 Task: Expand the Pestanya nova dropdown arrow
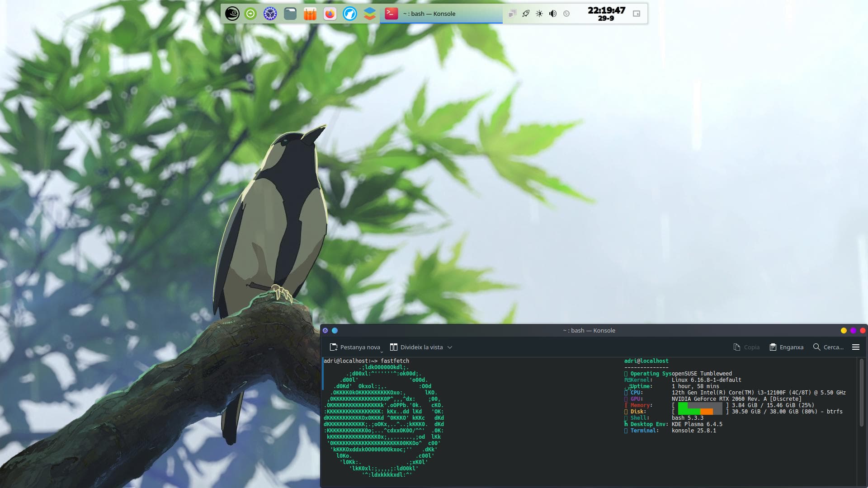coord(382,352)
